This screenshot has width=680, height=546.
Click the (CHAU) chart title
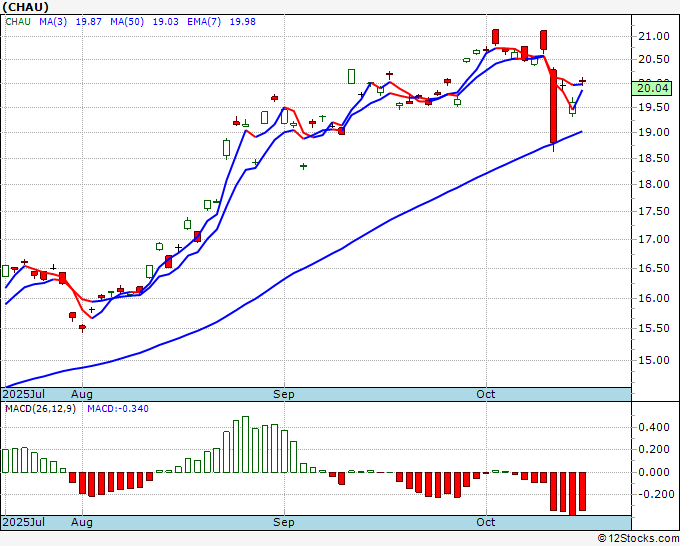click(26, 7)
